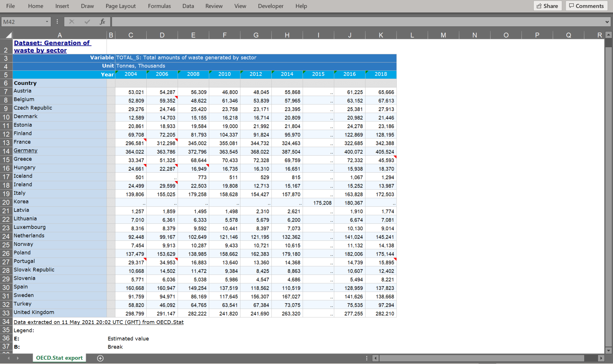Viewport: 613px width, 364px height.
Task: Click the Estimated value legend text
Action: (128, 339)
